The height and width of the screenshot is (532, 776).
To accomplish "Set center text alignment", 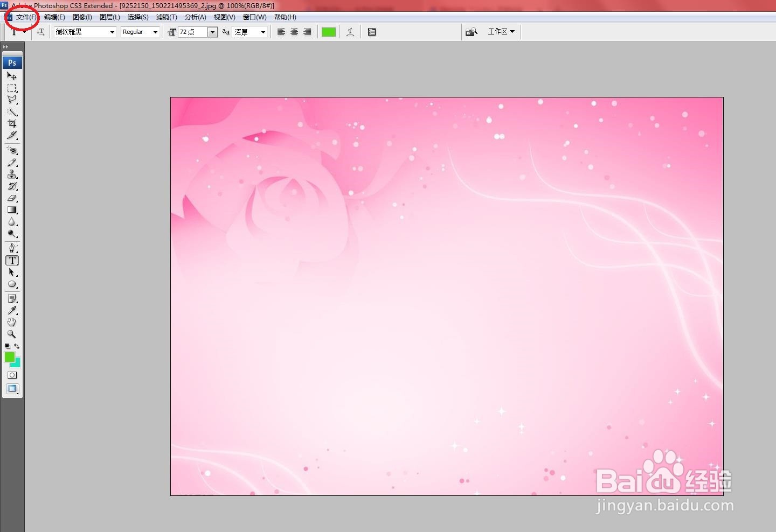I will click(x=294, y=32).
